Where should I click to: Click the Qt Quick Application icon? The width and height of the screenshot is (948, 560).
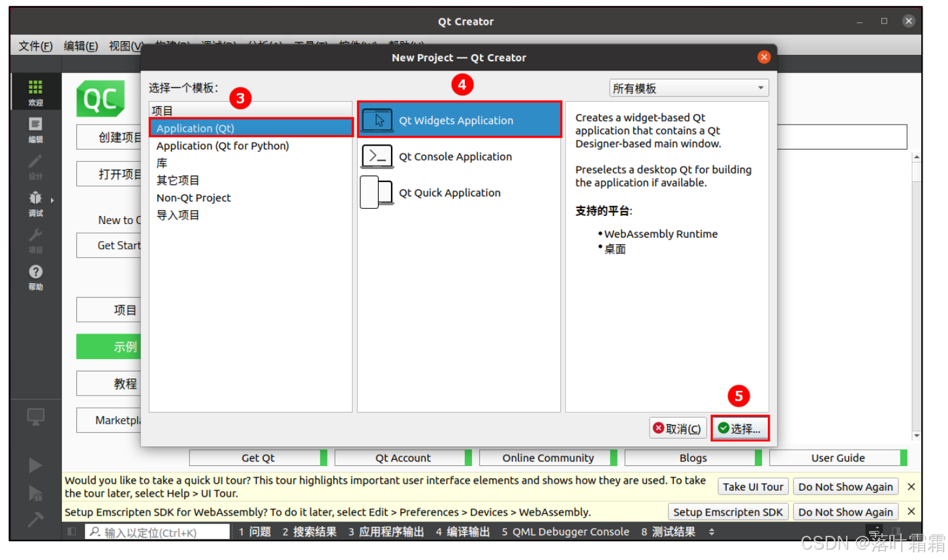pos(377,193)
